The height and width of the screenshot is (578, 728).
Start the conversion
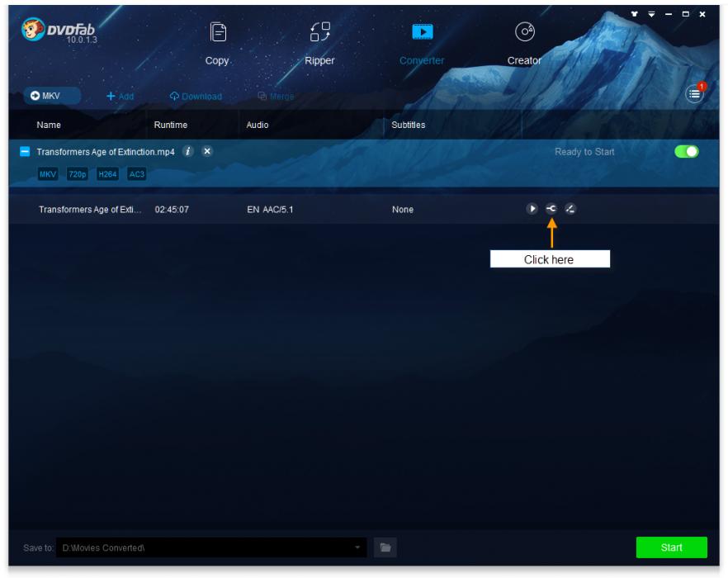coord(671,547)
